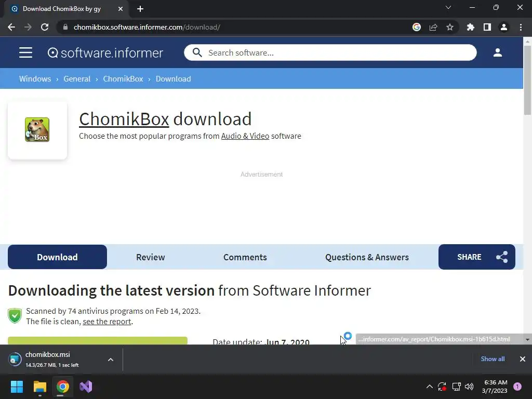Switch to the Review tab
Screen dimensions: 532x399
pyautogui.click(x=150, y=257)
